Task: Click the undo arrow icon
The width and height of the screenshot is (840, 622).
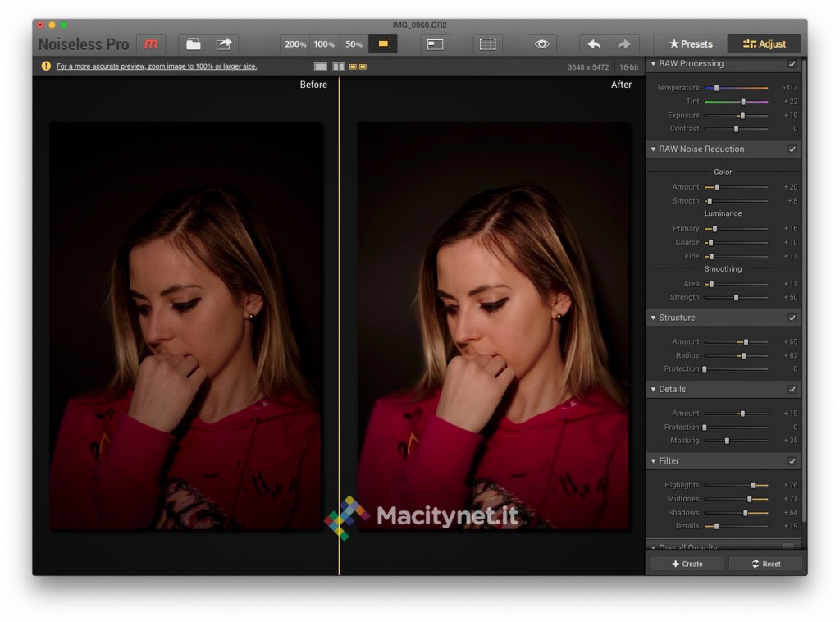Action: 594,44
